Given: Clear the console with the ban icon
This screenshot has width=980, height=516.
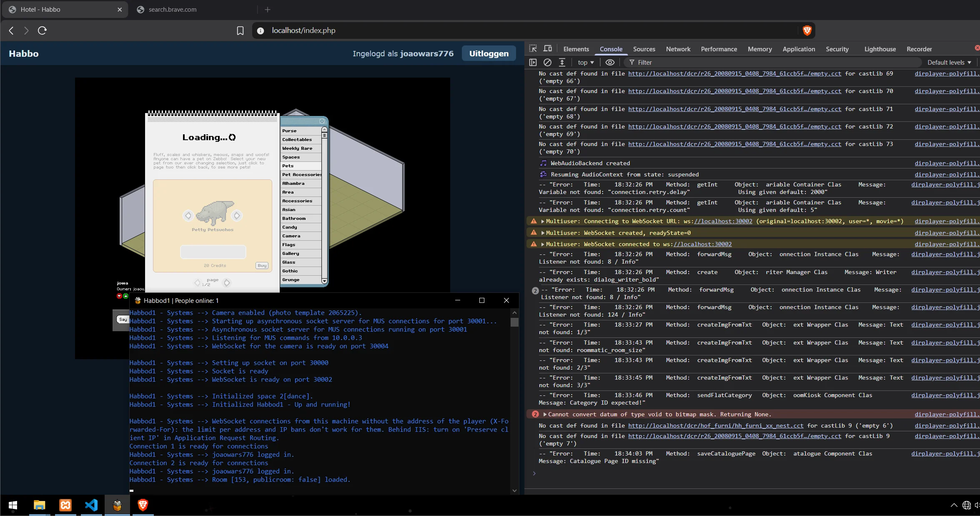Looking at the screenshot, I should [547, 62].
